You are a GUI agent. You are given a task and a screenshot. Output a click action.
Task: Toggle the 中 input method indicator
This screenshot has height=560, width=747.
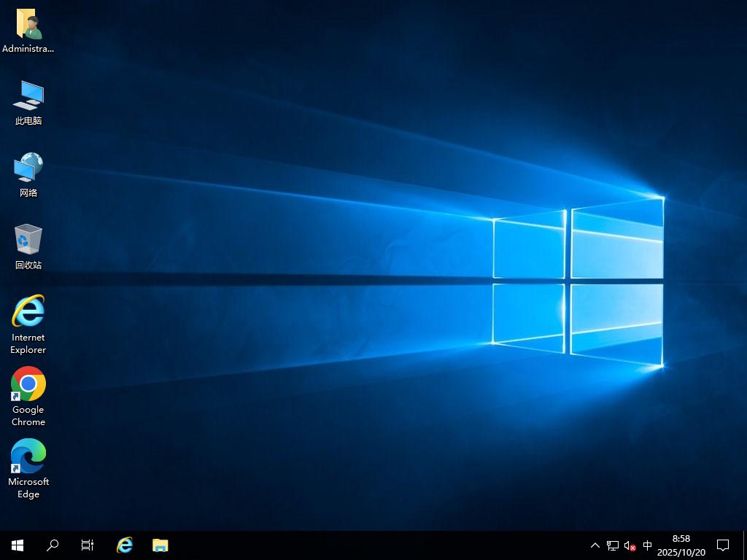[647, 545]
